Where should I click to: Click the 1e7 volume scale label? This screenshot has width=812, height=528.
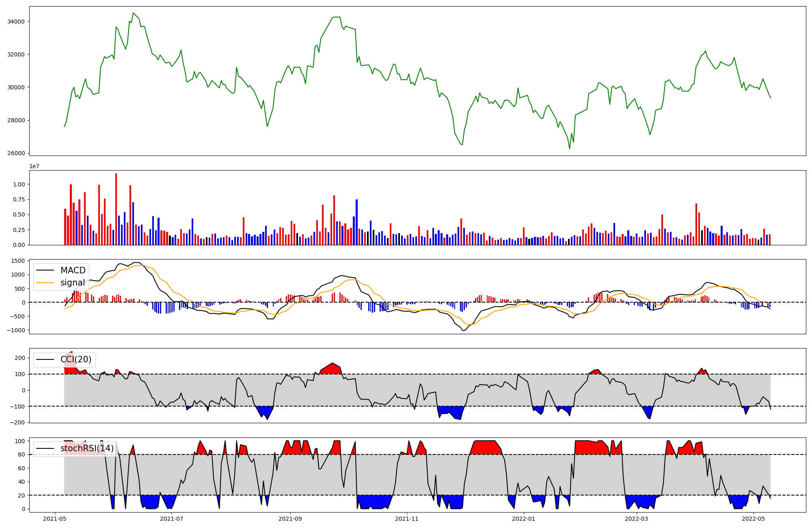click(x=34, y=166)
